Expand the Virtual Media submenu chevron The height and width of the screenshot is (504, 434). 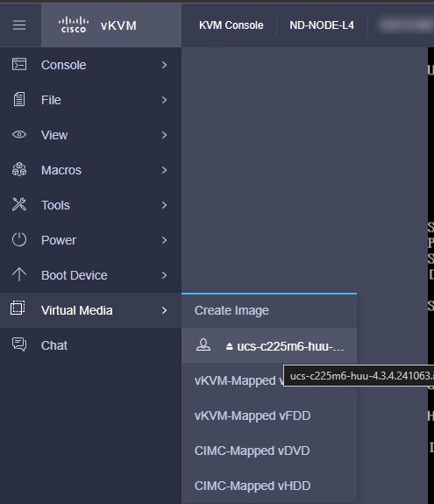point(164,310)
